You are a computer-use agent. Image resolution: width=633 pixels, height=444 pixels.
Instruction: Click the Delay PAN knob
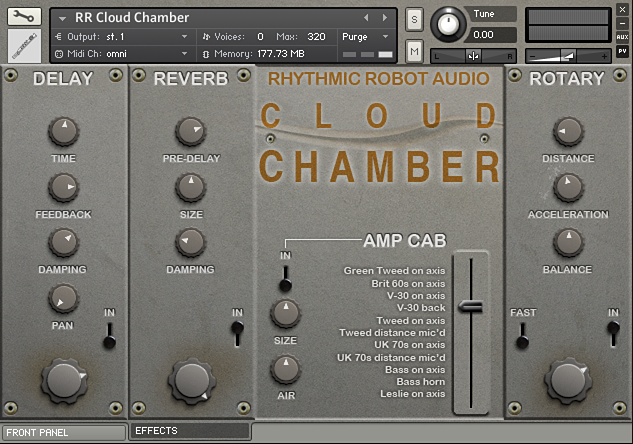[x=64, y=298]
